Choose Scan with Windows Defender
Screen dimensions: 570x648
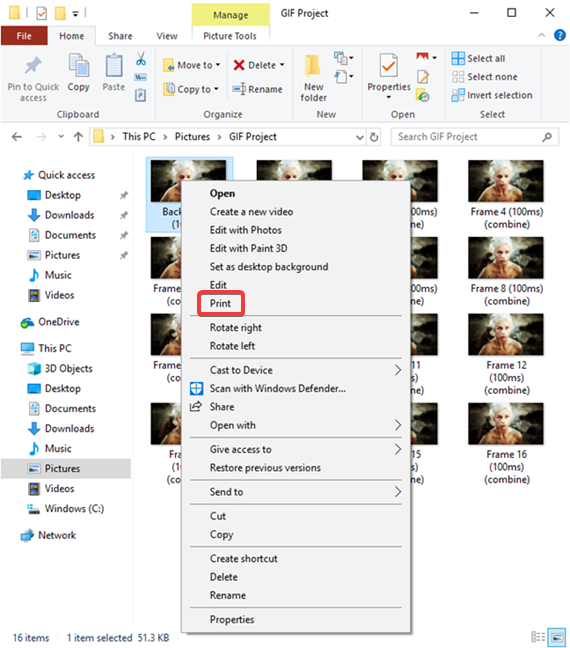278,388
